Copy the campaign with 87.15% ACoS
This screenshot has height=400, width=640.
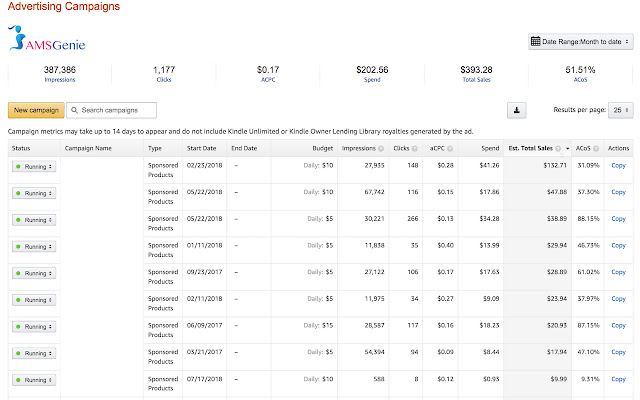(x=618, y=325)
